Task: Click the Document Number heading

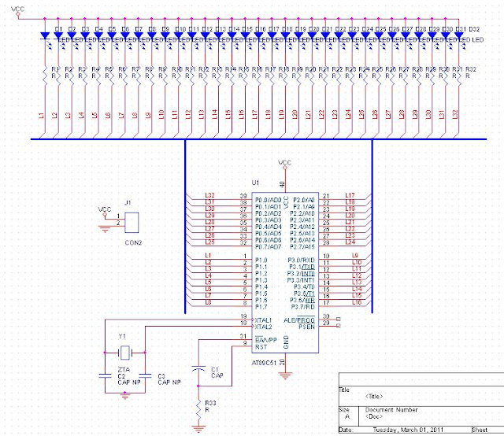Action: [391, 410]
